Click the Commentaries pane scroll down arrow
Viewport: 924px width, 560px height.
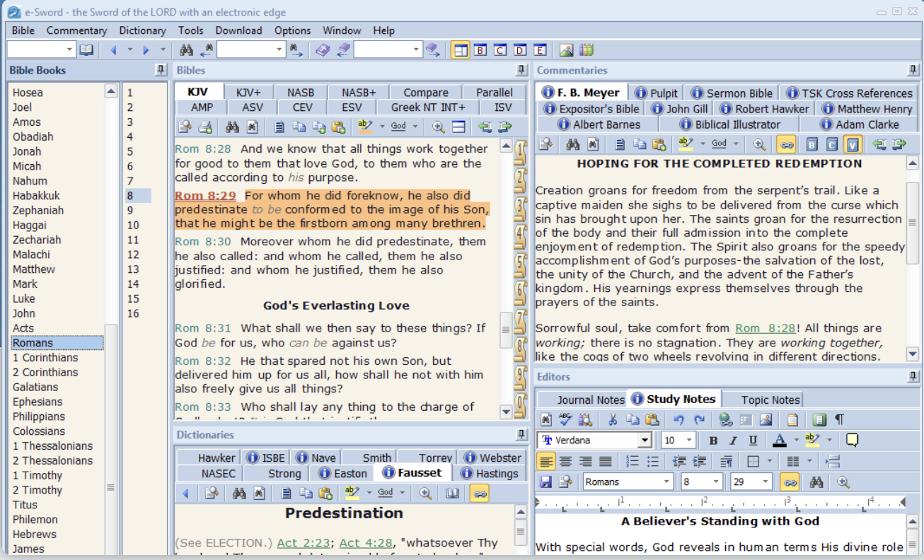(x=913, y=354)
